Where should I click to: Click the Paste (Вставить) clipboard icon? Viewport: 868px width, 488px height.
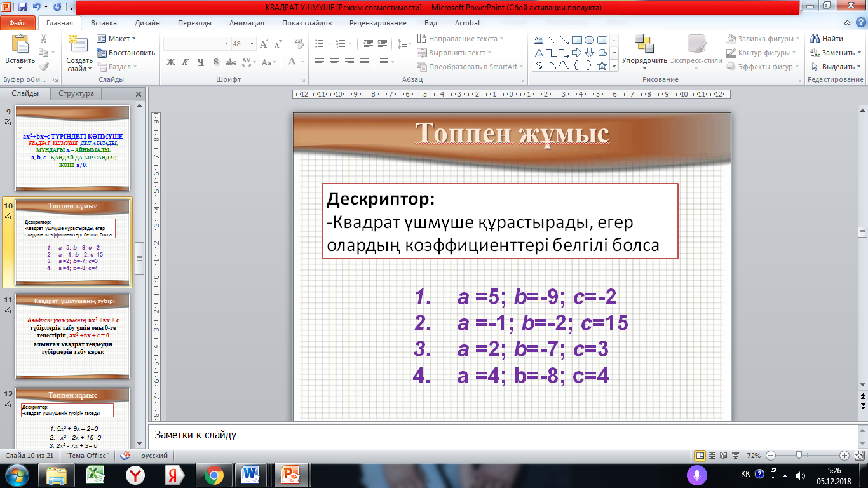point(20,45)
